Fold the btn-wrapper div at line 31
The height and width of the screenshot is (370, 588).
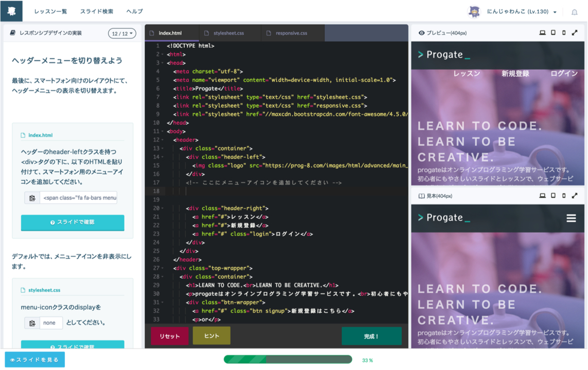coord(163,302)
